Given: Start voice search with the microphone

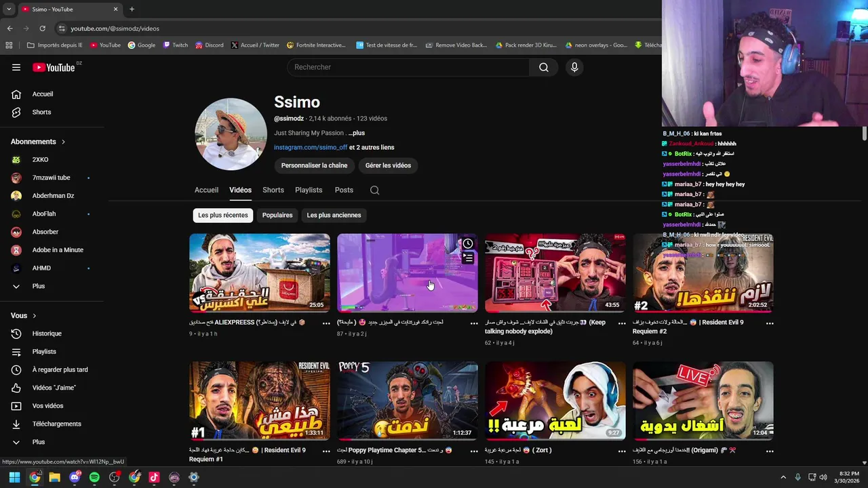Looking at the screenshot, I should [x=574, y=67].
